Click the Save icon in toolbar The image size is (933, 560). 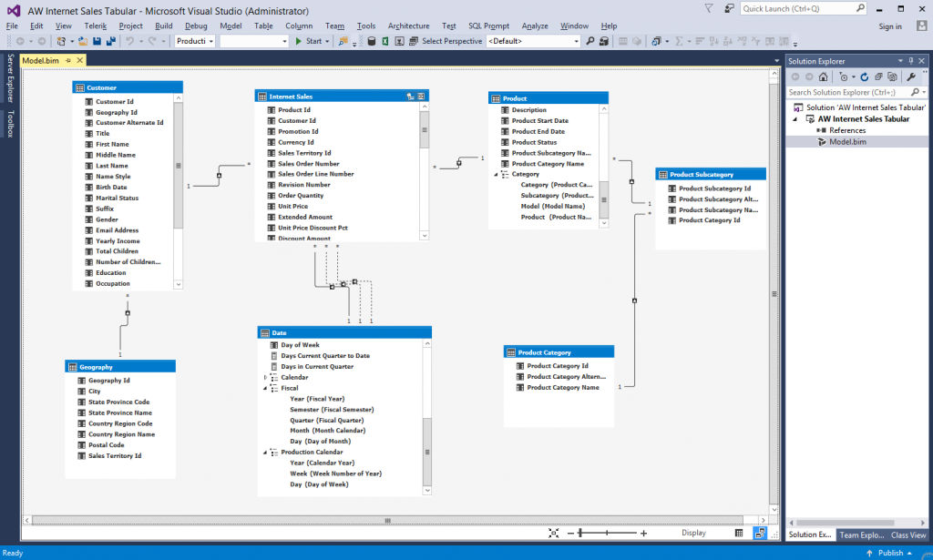[97, 41]
